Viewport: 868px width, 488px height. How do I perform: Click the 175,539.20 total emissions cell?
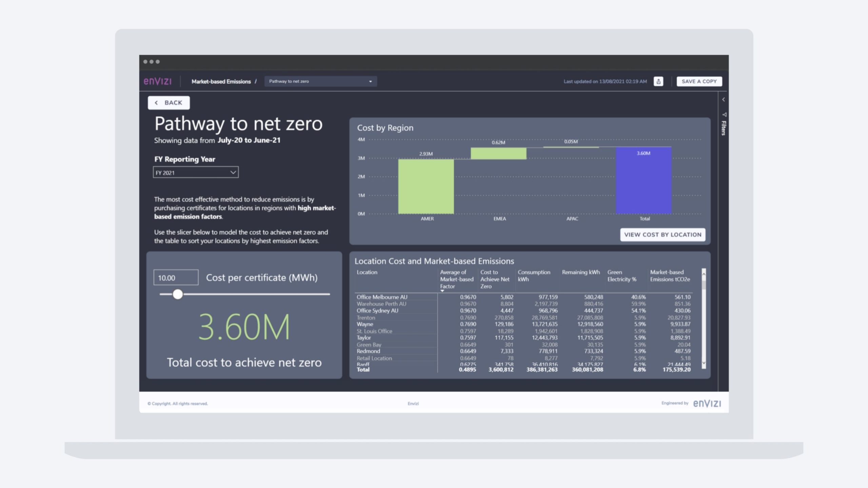[676, 369]
